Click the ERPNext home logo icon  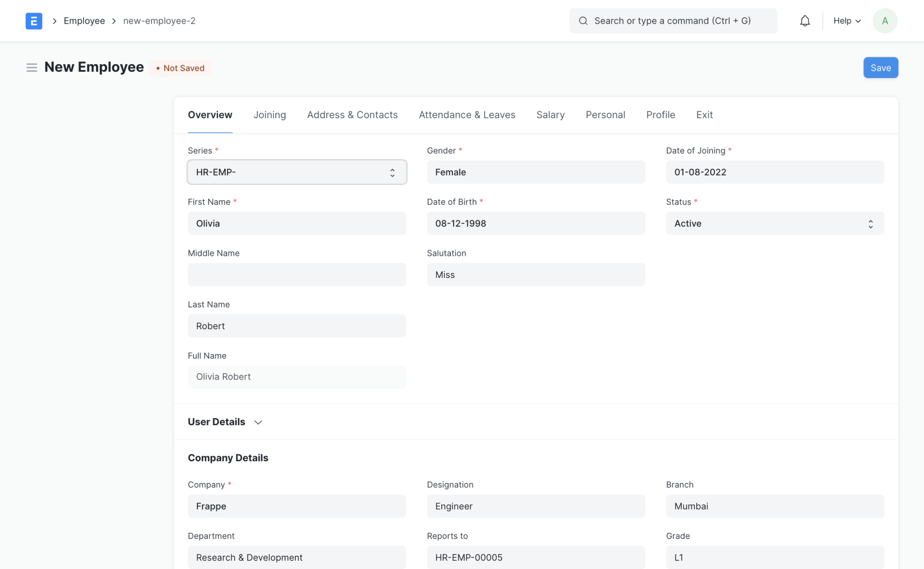coord(34,21)
